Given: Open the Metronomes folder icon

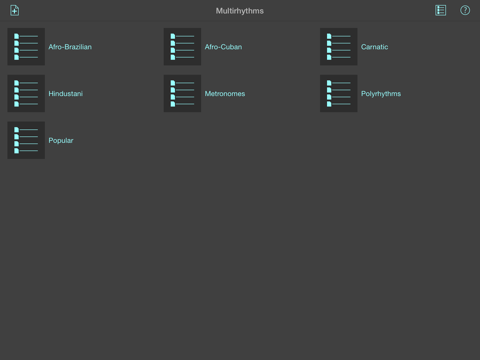Looking at the screenshot, I should click(x=182, y=93).
